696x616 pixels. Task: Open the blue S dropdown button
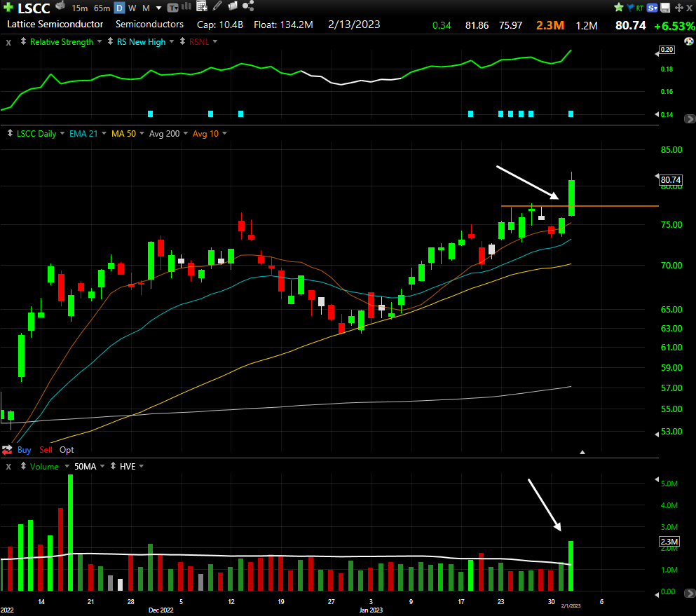pyautogui.click(x=652, y=8)
